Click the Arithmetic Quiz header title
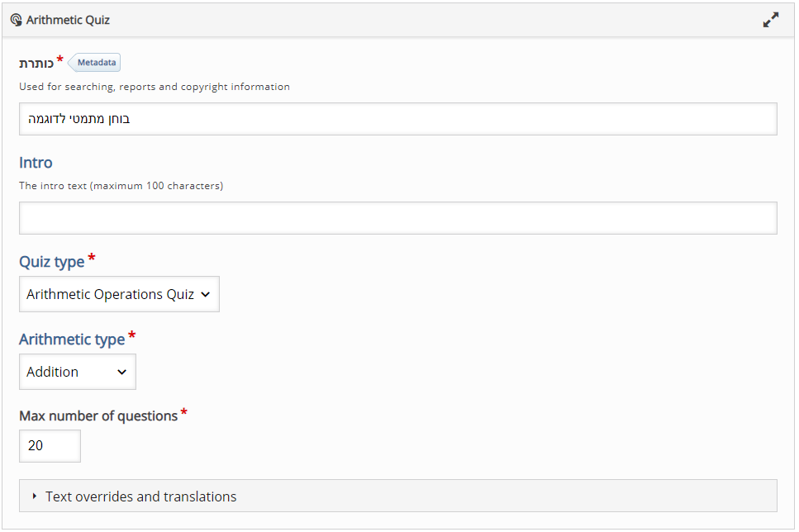Image resolution: width=799 pixels, height=532 pixels. 68,20
